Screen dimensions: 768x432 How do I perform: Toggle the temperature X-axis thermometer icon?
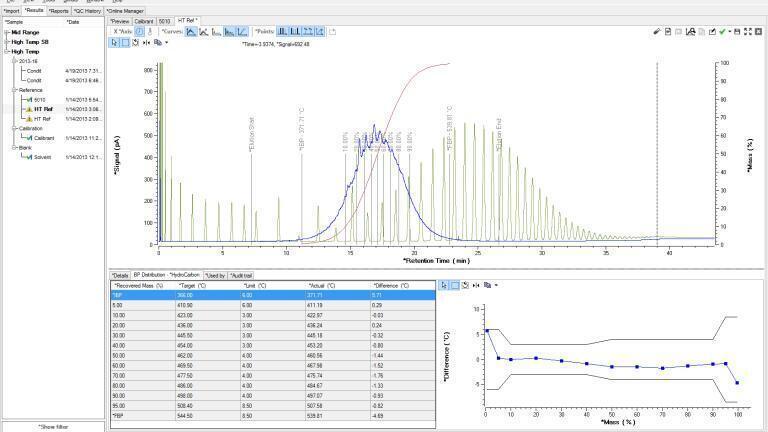(150, 31)
